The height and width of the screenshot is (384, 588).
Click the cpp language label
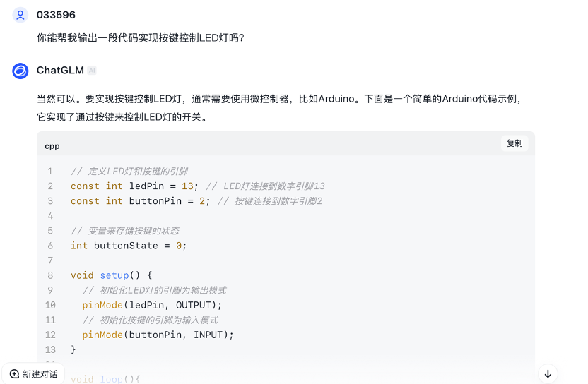point(52,147)
